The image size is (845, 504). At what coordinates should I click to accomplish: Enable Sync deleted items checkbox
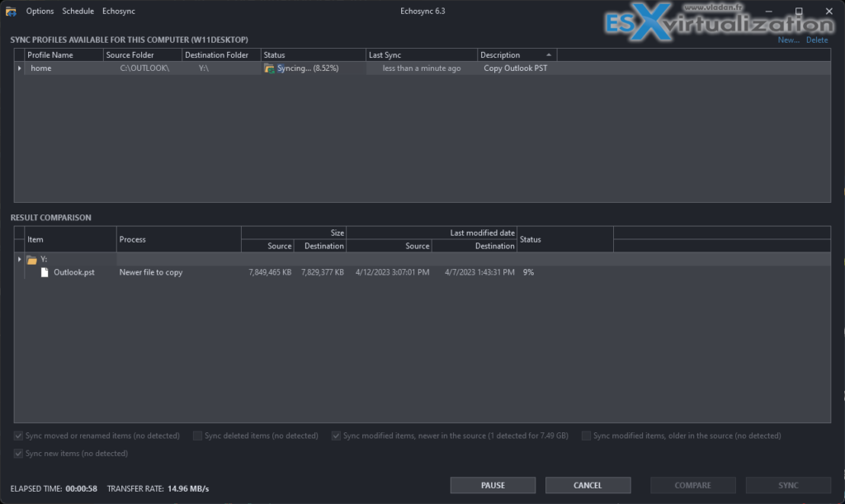197,436
